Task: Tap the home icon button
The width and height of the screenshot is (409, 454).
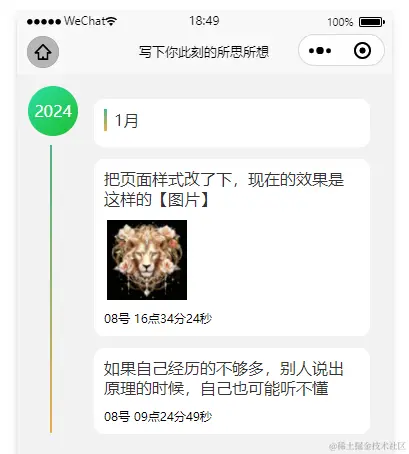Action: [43, 52]
